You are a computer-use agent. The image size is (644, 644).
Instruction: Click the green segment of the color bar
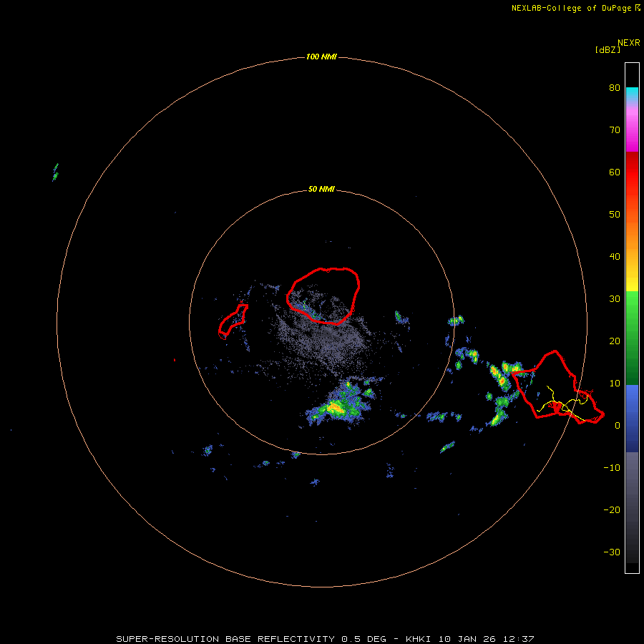(632, 338)
